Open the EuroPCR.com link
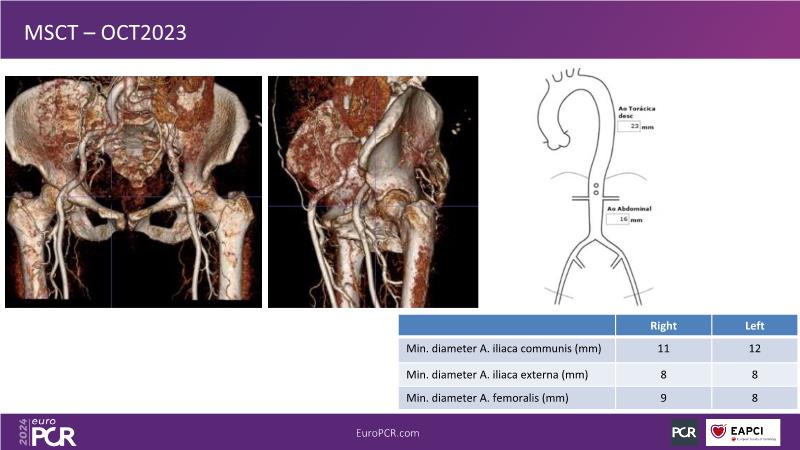This screenshot has width=800, height=450. [x=388, y=432]
